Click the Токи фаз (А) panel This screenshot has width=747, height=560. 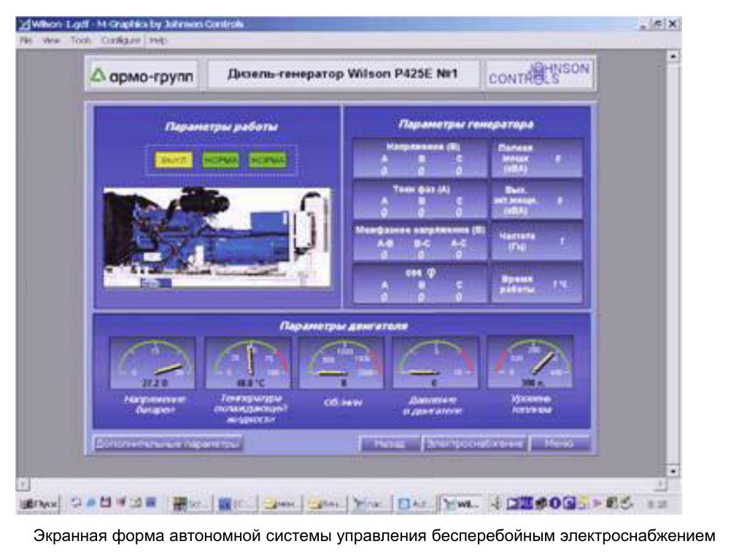click(x=421, y=201)
